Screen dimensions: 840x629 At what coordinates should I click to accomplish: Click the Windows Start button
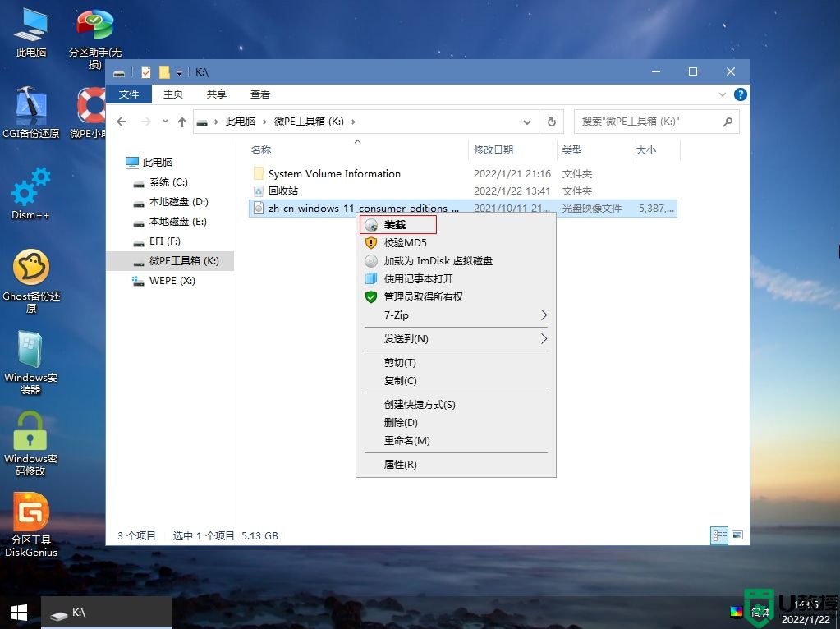point(17,612)
